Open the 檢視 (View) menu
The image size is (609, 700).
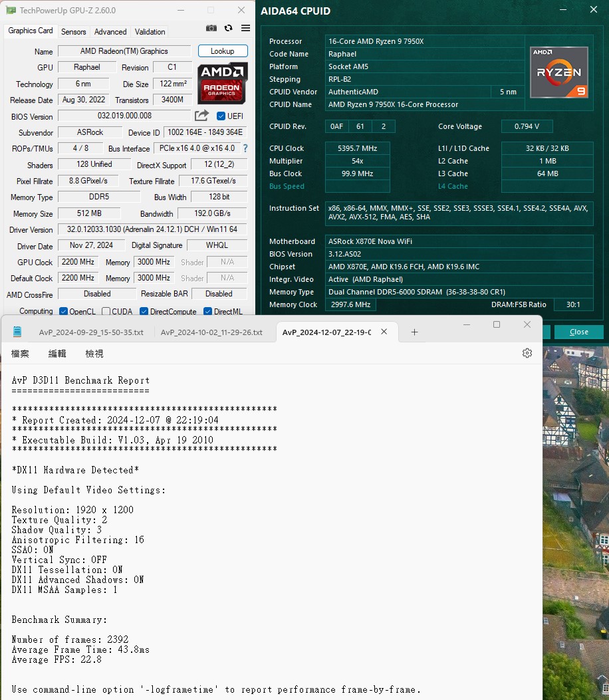[x=94, y=354]
